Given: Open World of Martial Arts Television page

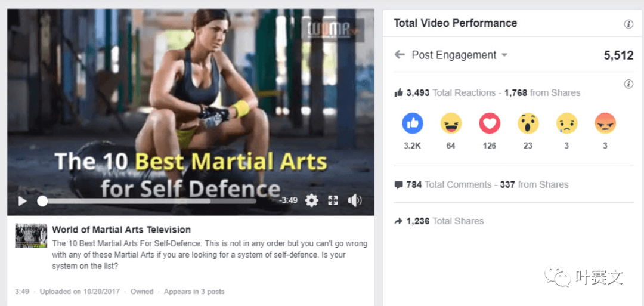Looking at the screenshot, I should (121, 230).
